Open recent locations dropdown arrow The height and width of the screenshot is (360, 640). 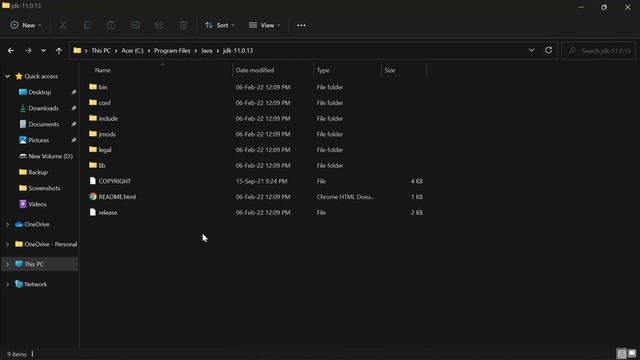coord(43,51)
